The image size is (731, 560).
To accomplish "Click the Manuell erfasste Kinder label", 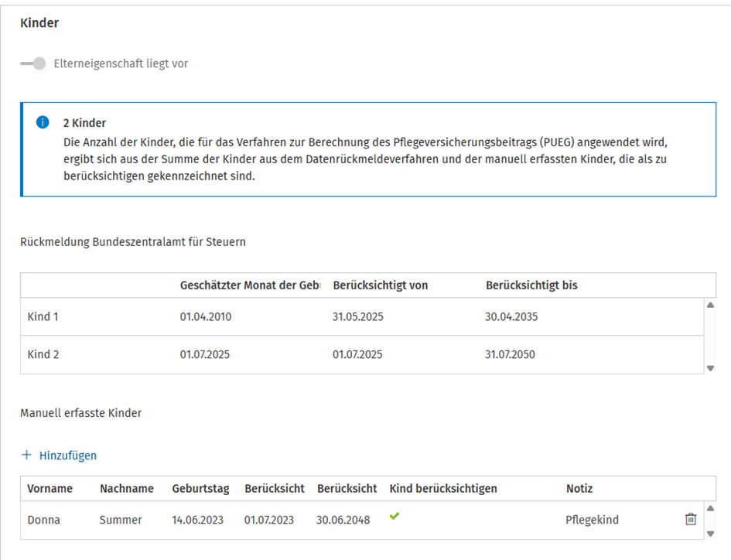I will (x=80, y=413).
